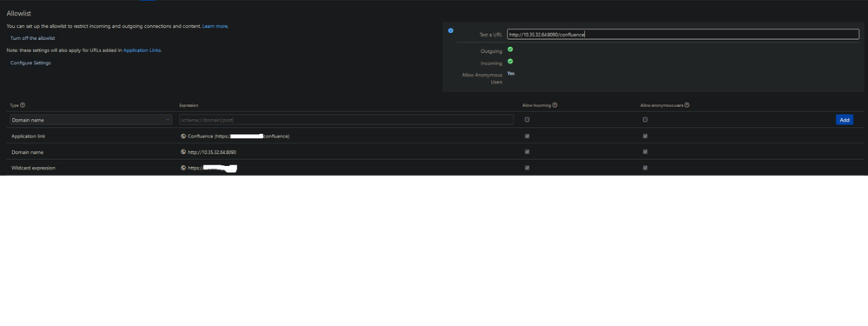The height and width of the screenshot is (326, 868).
Task: Focus the Test a URL input field
Action: tap(683, 34)
